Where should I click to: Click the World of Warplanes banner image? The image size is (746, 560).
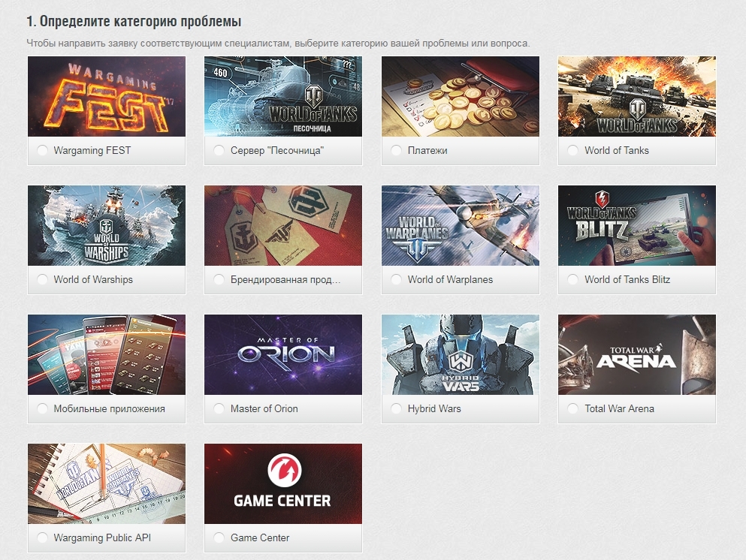pyautogui.click(x=461, y=226)
